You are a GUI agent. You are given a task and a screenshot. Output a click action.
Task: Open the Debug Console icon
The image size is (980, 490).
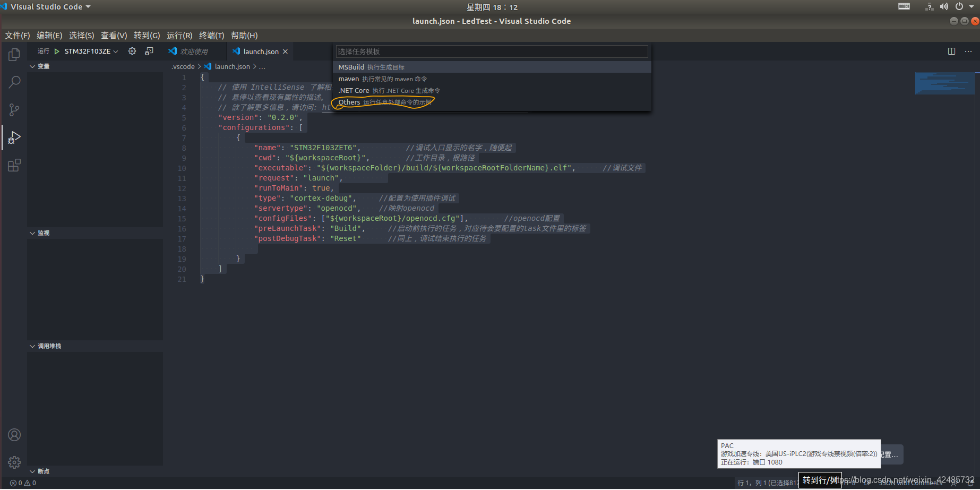pyautogui.click(x=149, y=51)
